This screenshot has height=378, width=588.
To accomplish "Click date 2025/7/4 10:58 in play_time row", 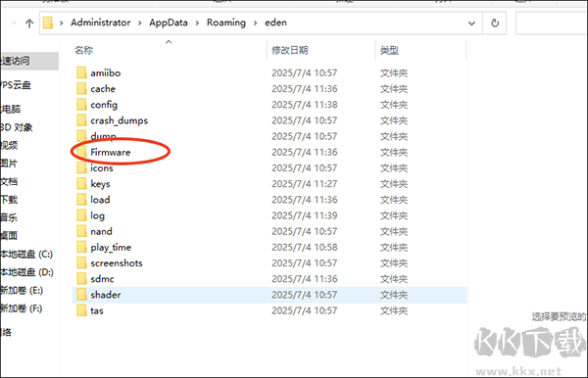I will point(305,247).
